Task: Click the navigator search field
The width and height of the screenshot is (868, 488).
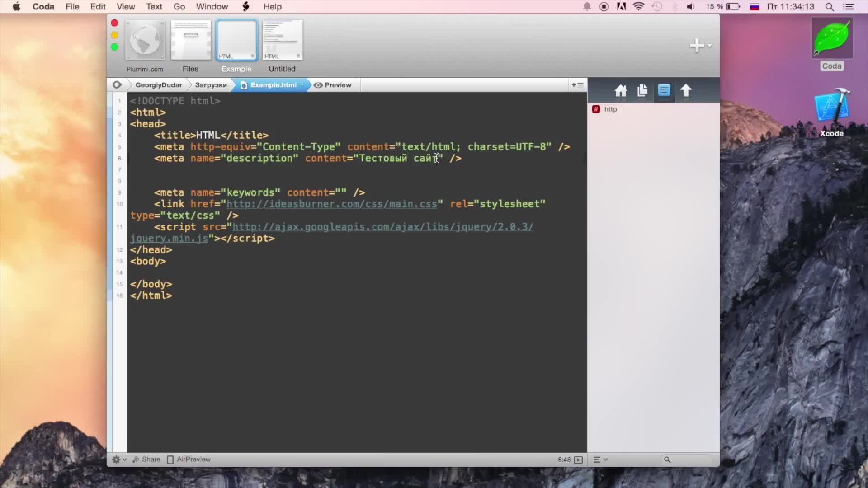Action: (x=688, y=460)
